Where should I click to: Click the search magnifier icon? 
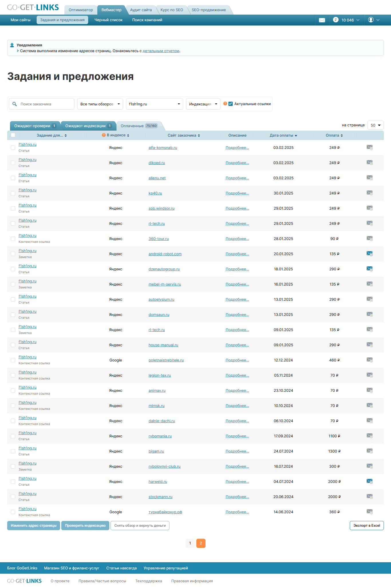[15, 104]
